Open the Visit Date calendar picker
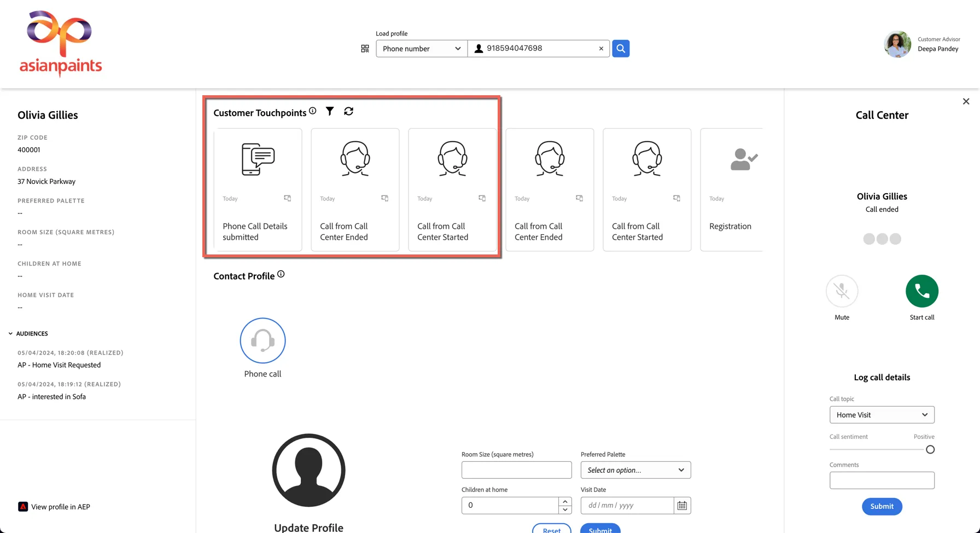Viewport: 980px width, 533px height. (x=682, y=506)
